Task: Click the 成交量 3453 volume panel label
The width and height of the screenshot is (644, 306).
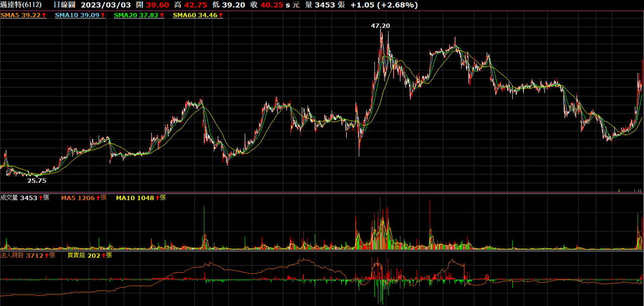Action: pyautogui.click(x=25, y=198)
